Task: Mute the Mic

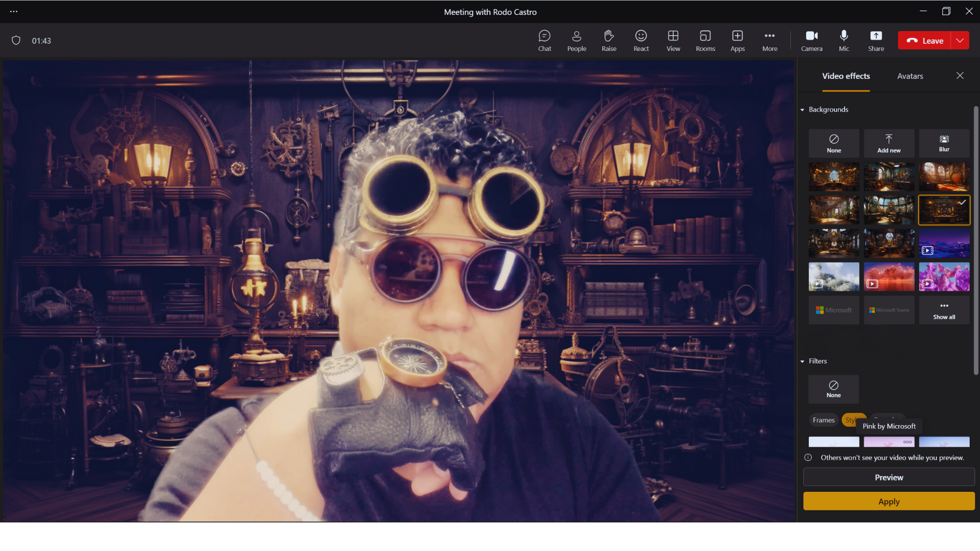Action: pos(844,41)
